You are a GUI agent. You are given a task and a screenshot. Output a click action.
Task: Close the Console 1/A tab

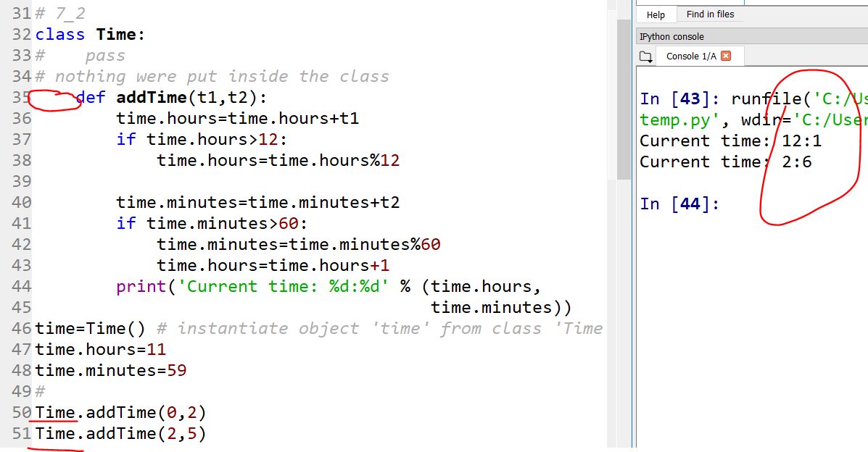point(726,56)
